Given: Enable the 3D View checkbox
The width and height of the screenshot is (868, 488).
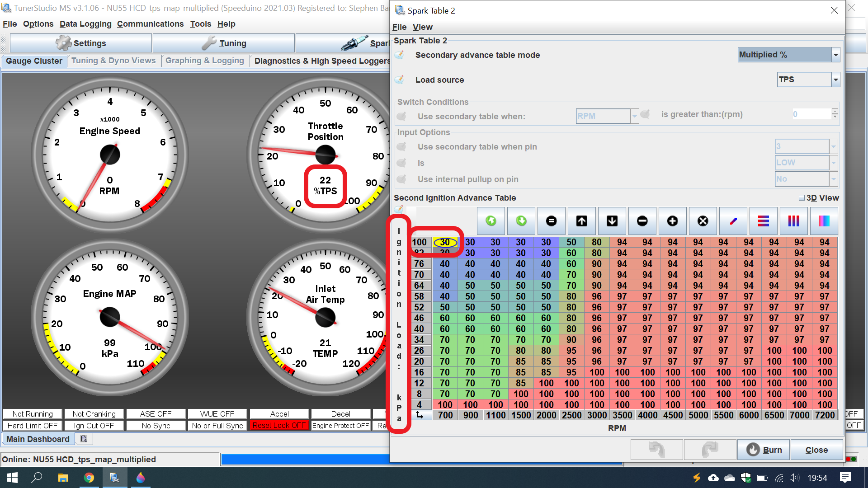Looking at the screenshot, I should pos(802,197).
